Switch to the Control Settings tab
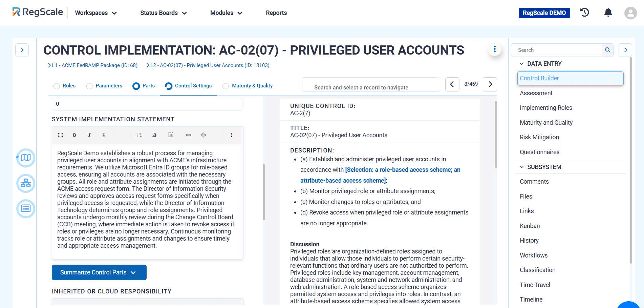Screen dimensions: 644x308 click(188, 86)
